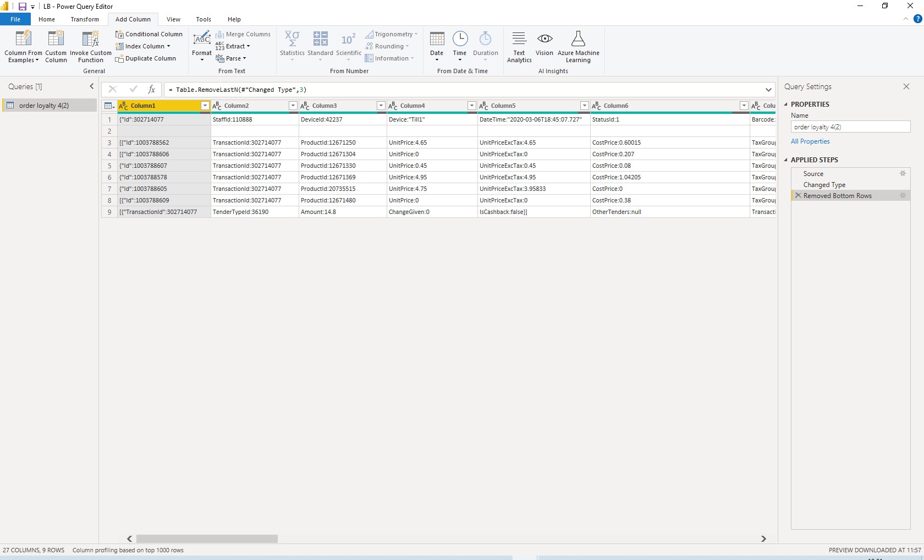
Task: Open the Duration column tools
Action: 486,47
